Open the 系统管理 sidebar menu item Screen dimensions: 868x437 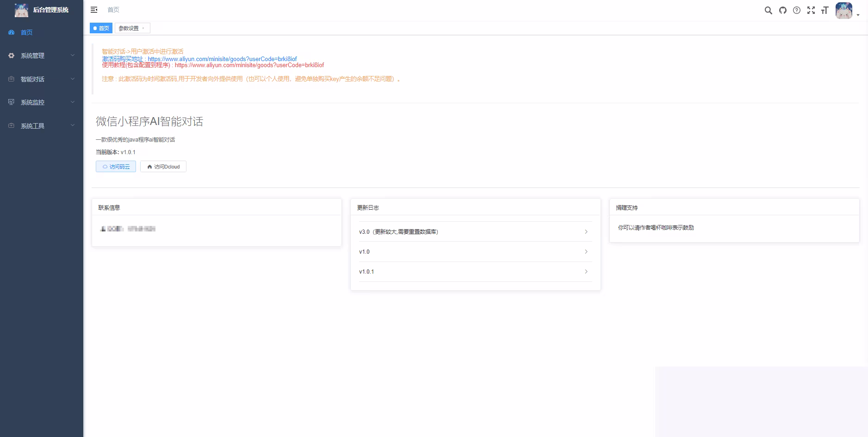pos(42,56)
